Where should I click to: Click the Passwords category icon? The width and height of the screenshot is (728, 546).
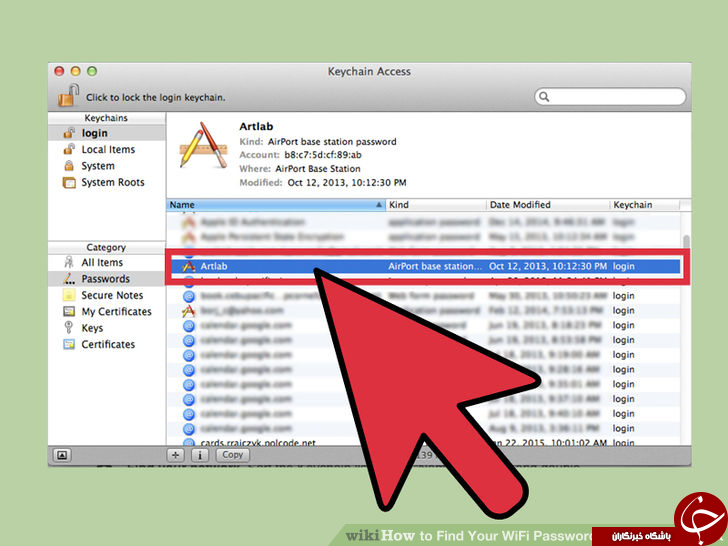pyautogui.click(x=69, y=279)
